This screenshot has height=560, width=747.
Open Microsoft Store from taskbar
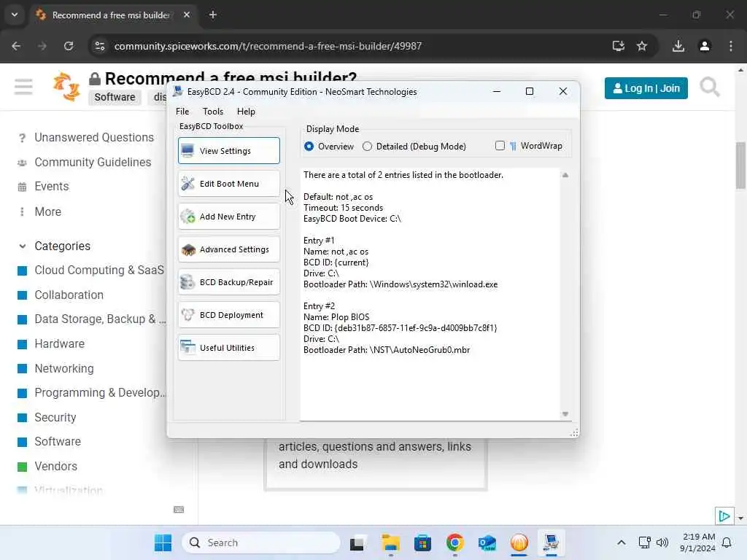coord(422,542)
